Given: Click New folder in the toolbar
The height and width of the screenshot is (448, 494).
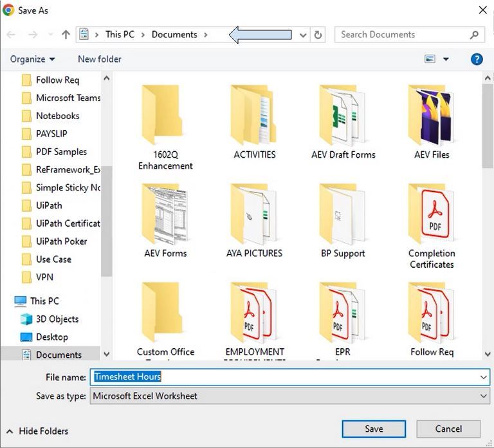Looking at the screenshot, I should [99, 59].
